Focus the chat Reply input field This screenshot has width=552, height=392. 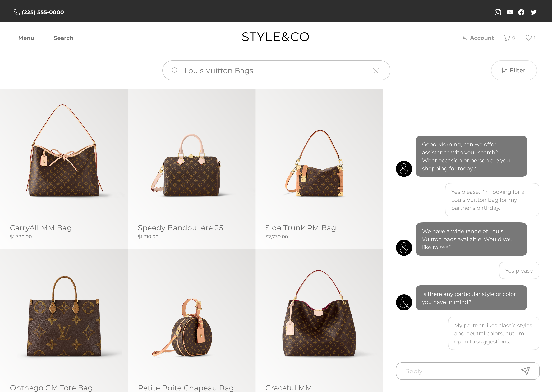[459, 371]
